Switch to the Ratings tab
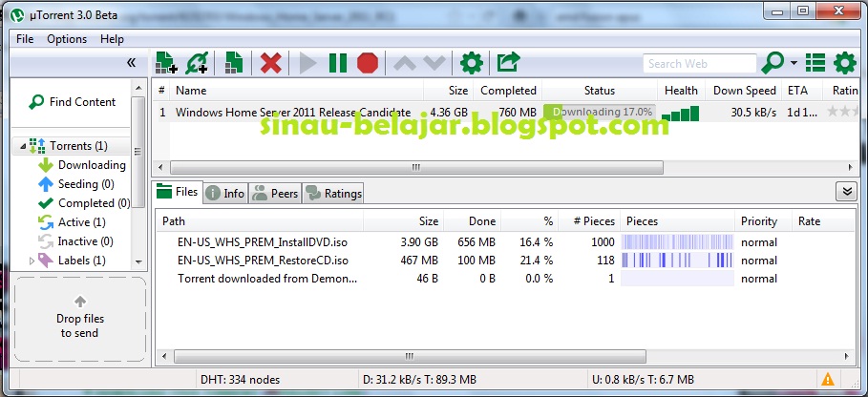 (x=333, y=194)
